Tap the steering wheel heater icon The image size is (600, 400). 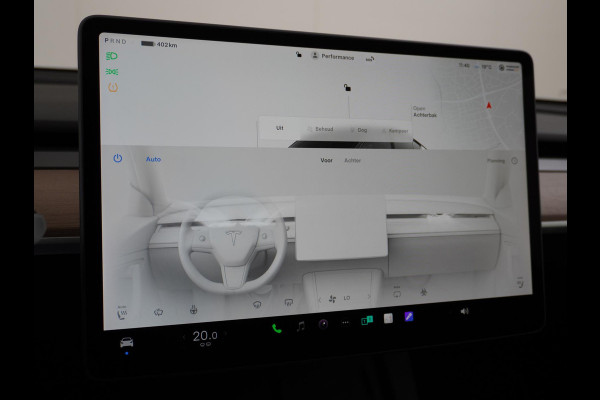192,309
